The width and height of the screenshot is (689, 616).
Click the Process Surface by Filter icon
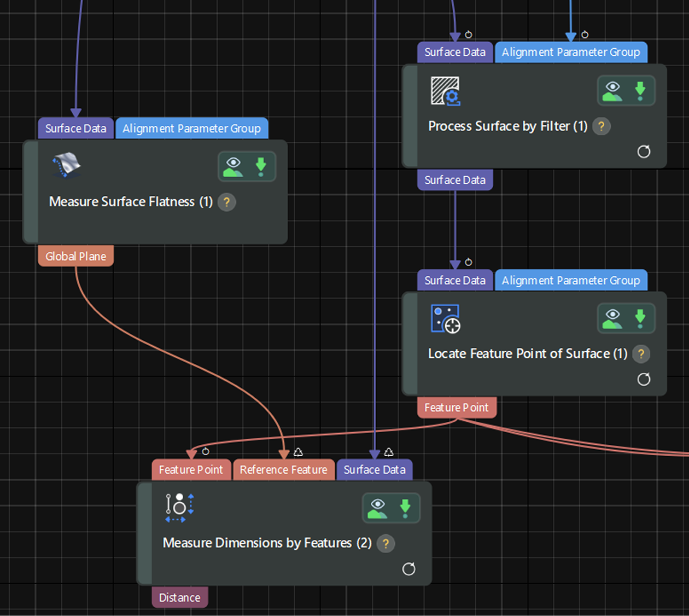(445, 91)
